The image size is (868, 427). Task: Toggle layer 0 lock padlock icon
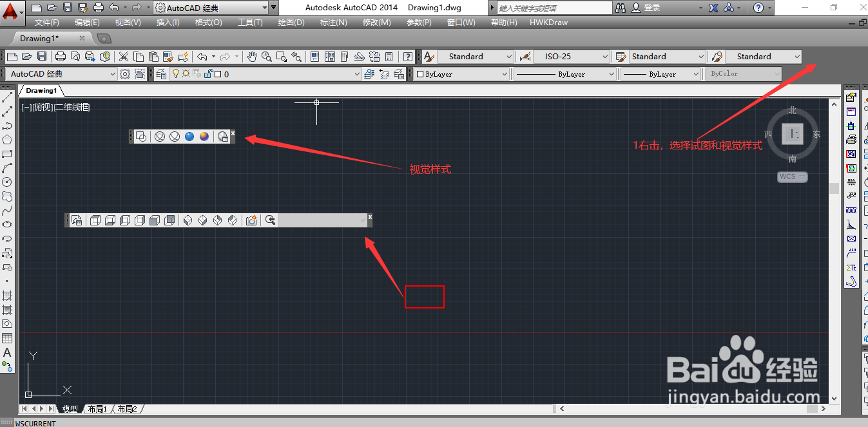(x=208, y=74)
